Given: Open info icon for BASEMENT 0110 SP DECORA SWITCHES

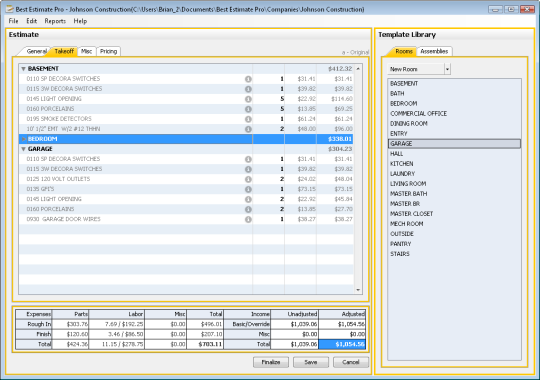Looking at the screenshot, I should pos(248,79).
